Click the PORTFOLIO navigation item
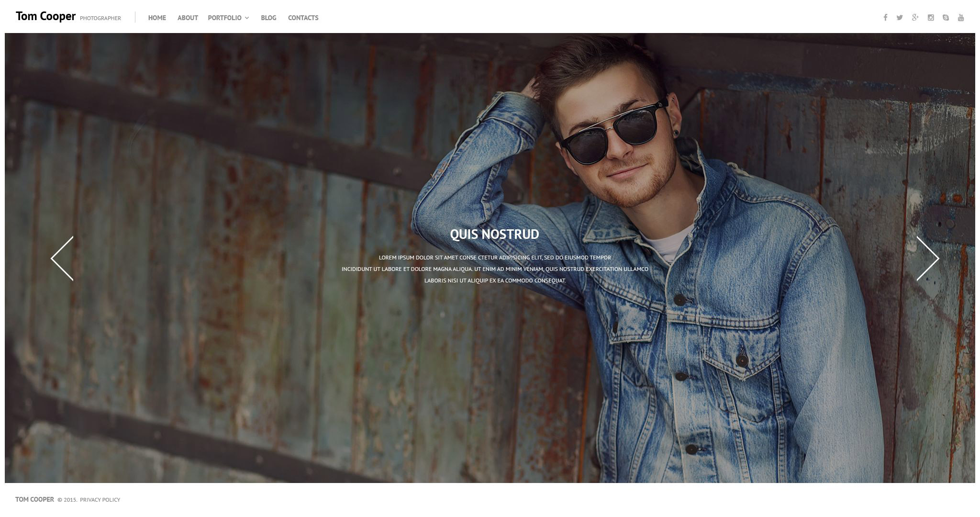The height and width of the screenshot is (517, 980). click(225, 18)
